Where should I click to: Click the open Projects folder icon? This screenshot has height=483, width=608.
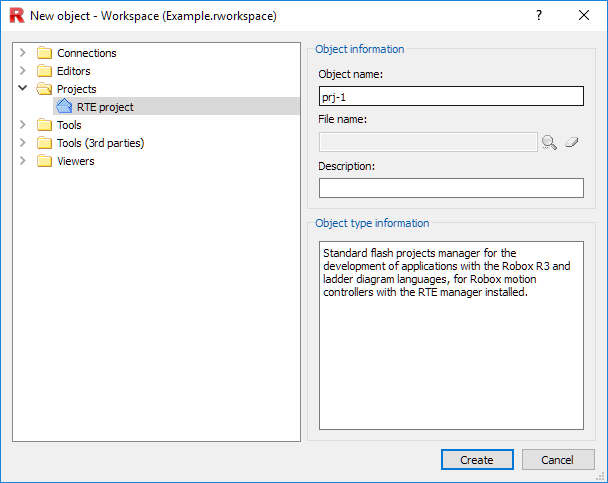(44, 89)
